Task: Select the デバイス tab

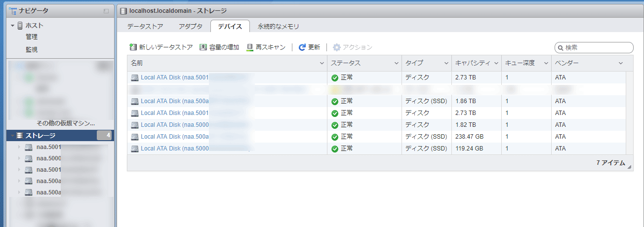Action: coord(230,27)
